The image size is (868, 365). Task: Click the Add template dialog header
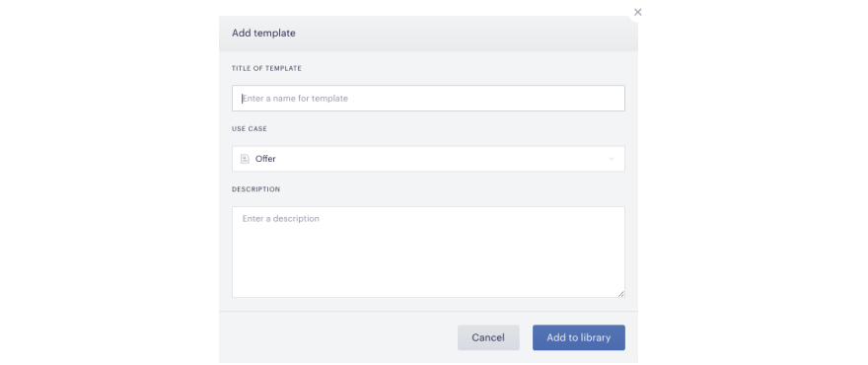[x=263, y=34]
